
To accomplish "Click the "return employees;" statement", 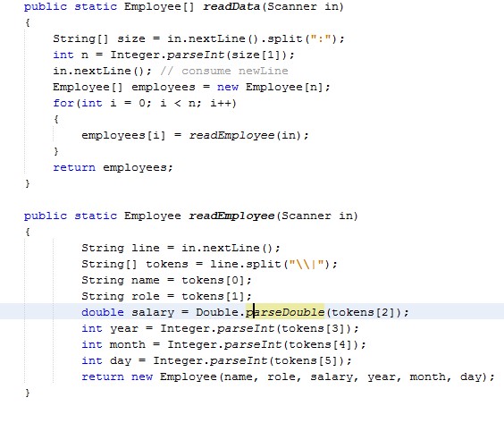I will [x=113, y=167].
